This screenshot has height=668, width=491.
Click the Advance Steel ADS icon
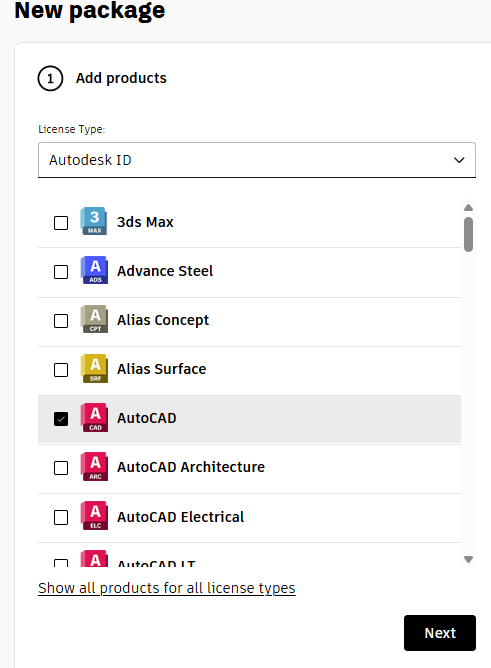(x=94, y=271)
